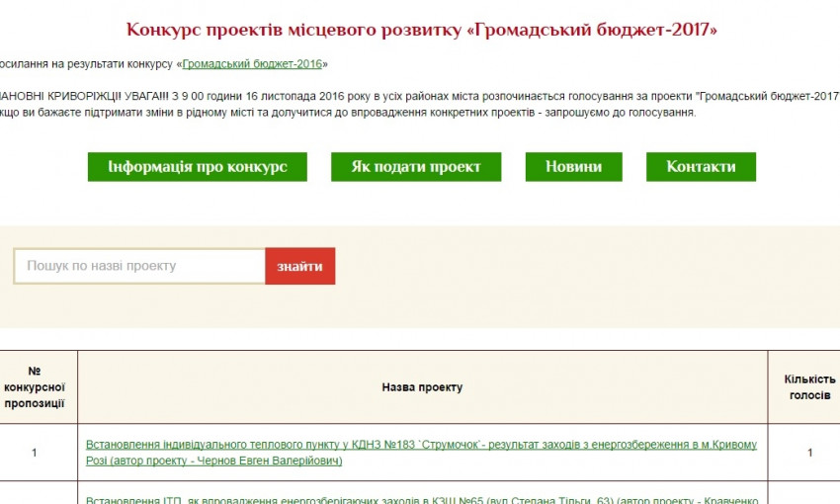Select the Громадський бюджет-2017 page heading

[422, 30]
